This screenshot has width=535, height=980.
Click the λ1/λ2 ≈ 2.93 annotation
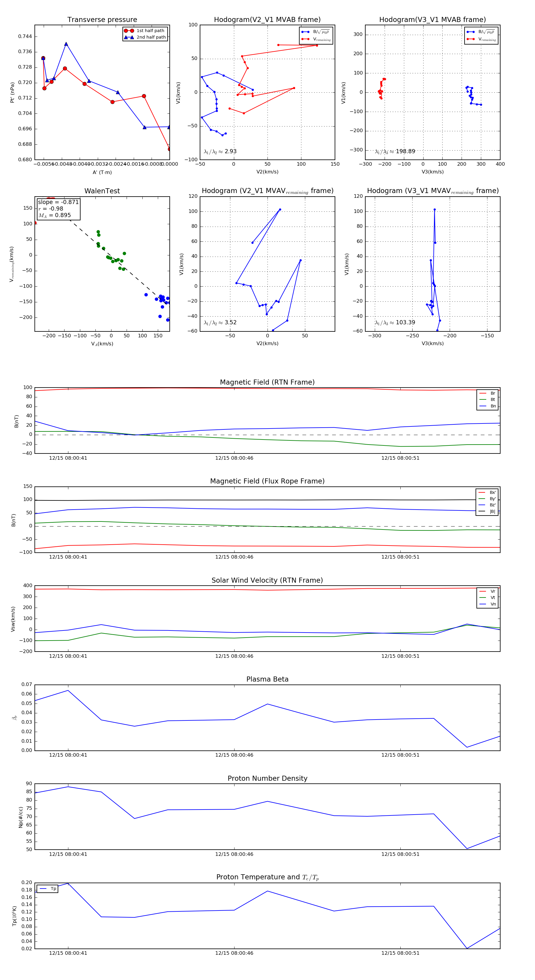220,151
